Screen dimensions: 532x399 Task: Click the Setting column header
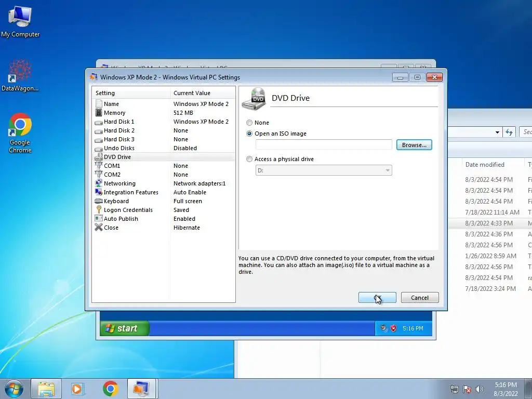131,93
